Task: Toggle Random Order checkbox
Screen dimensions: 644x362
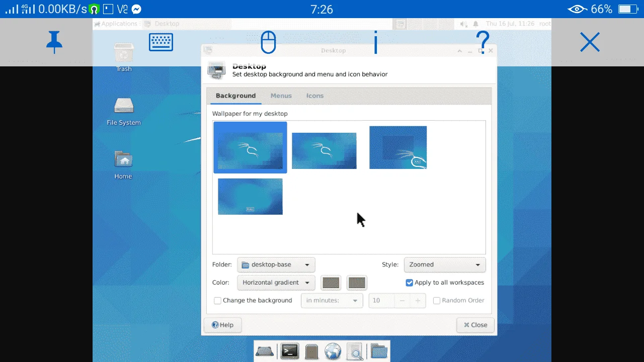Action: point(437,301)
